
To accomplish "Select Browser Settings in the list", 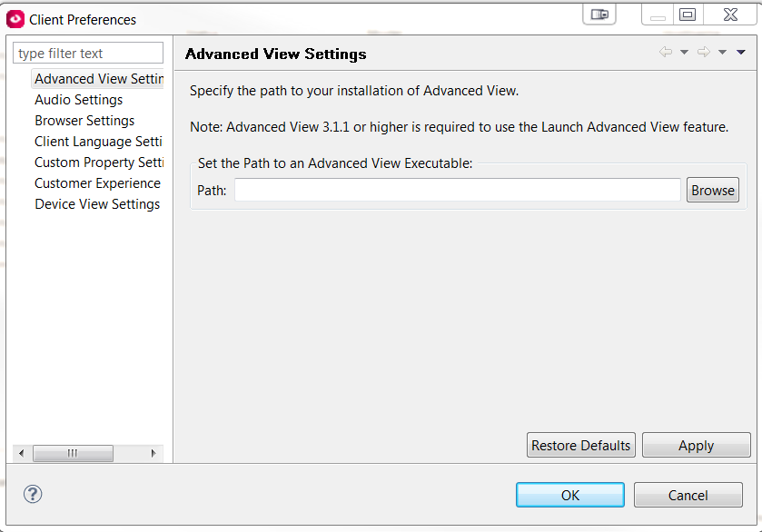I will (x=84, y=121).
